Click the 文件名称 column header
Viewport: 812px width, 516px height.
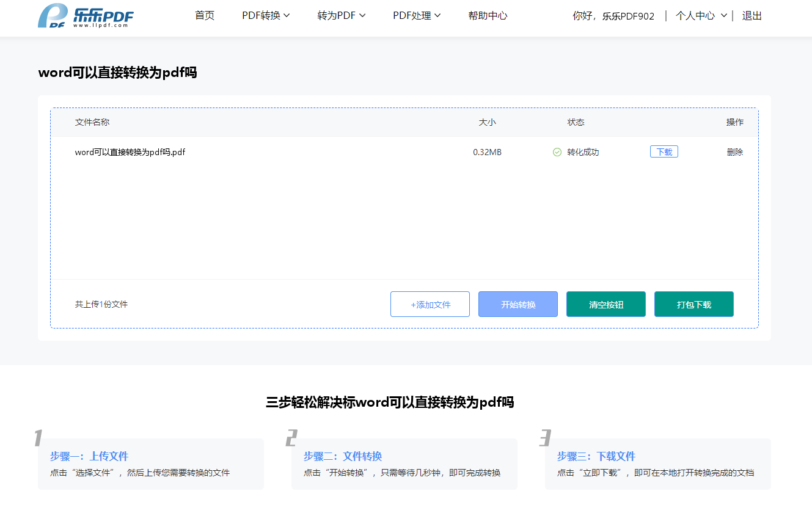coord(92,122)
